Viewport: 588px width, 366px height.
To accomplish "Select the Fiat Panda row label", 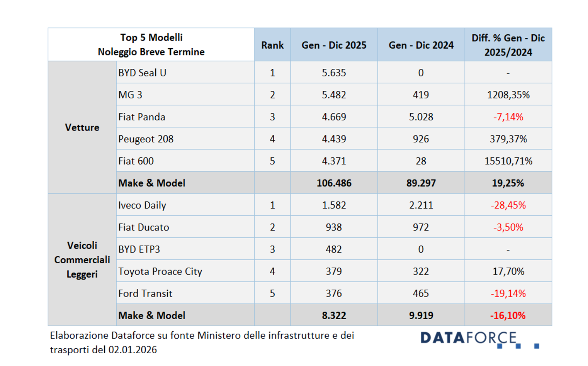I will pos(142,117).
